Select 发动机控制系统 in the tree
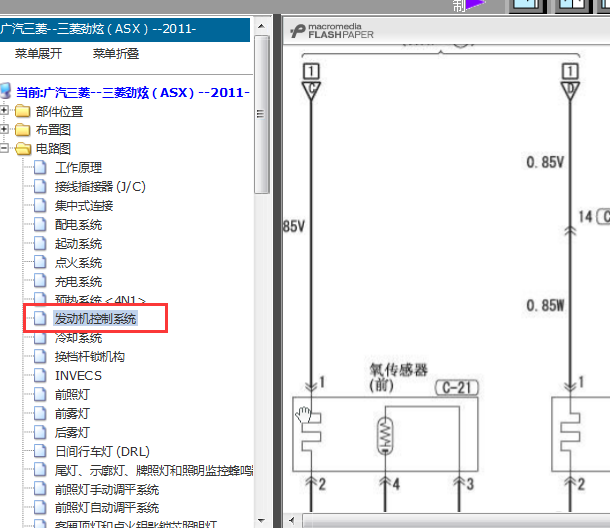 point(95,319)
